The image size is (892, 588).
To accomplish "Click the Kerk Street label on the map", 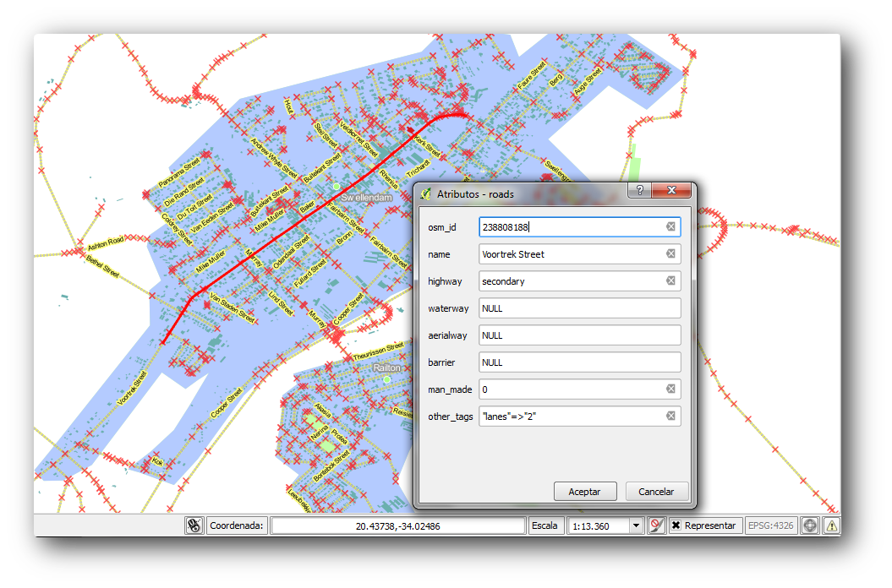I will click(427, 145).
